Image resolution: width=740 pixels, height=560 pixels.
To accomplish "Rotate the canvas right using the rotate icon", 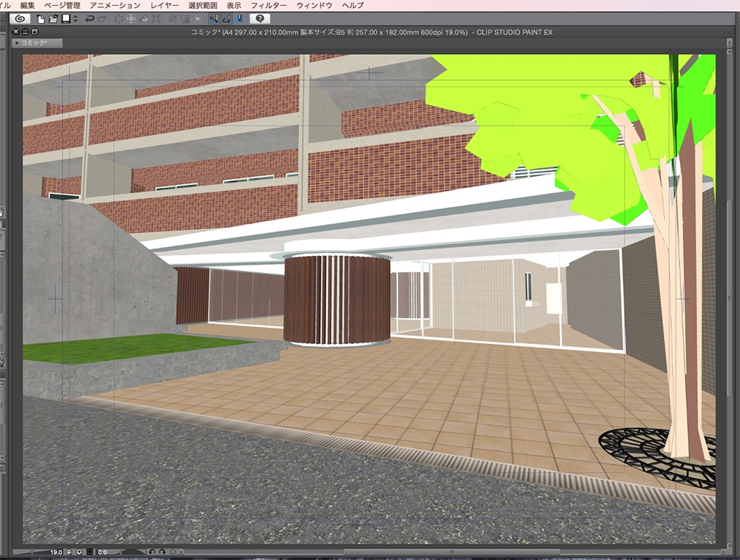I will (161, 552).
